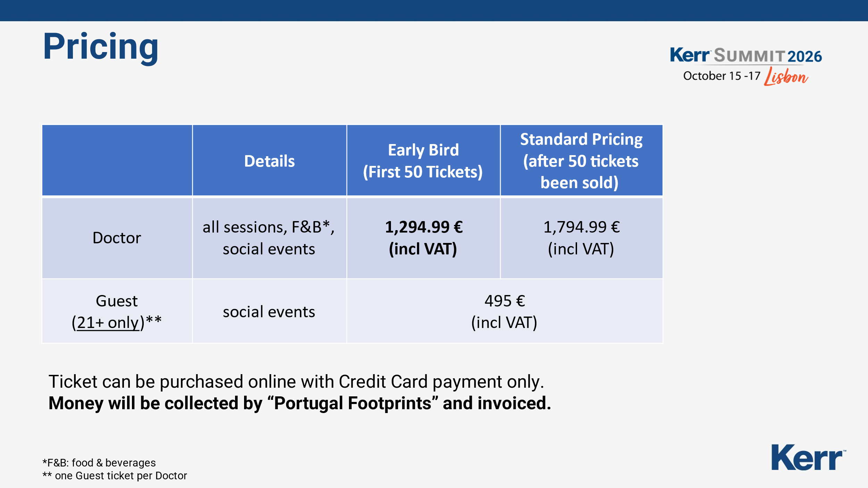The width and height of the screenshot is (868, 488).
Task: Click the Details column header
Action: tap(269, 161)
